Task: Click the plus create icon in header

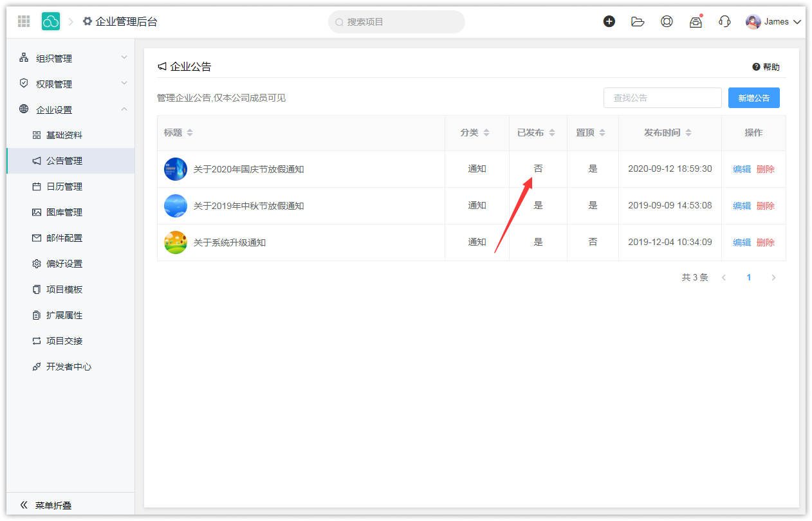Action: (x=609, y=21)
